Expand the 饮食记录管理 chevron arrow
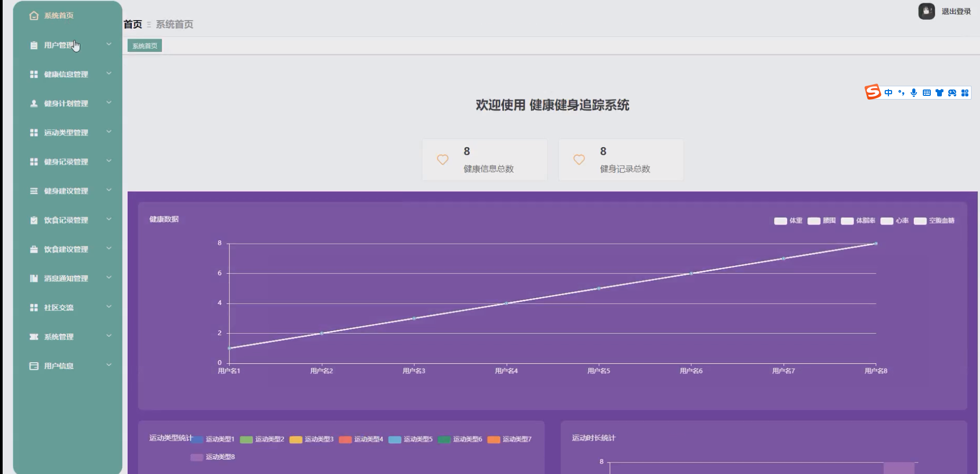This screenshot has width=980, height=474. (x=109, y=219)
